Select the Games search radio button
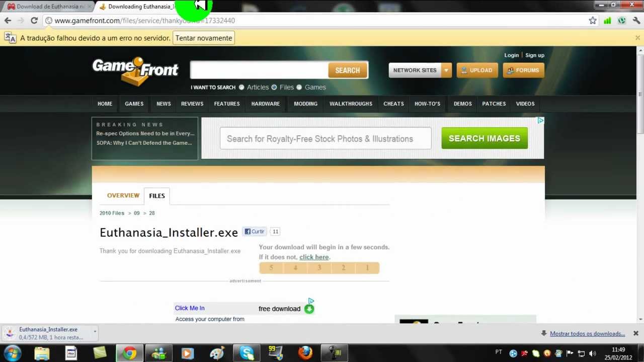The image size is (644, 362). click(299, 87)
